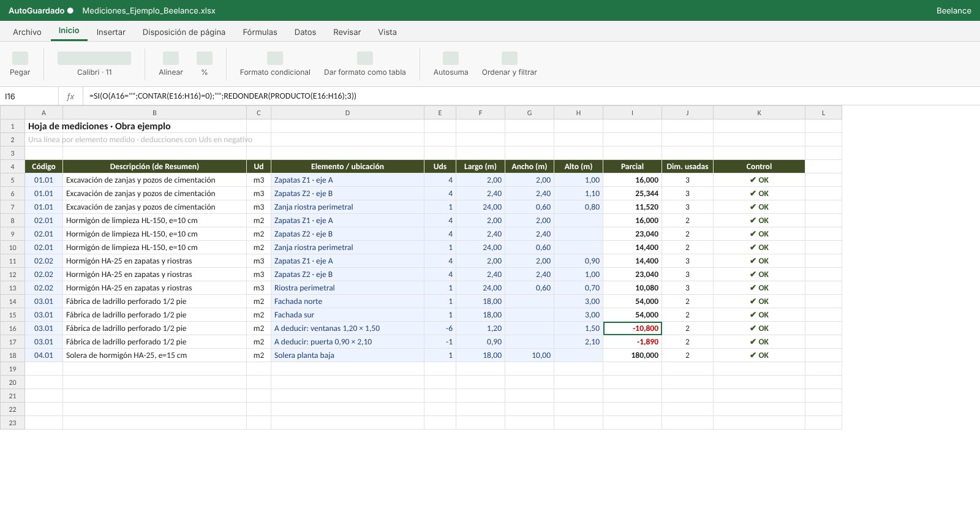
Task: Click the '04.01' code cell
Action: (43, 355)
